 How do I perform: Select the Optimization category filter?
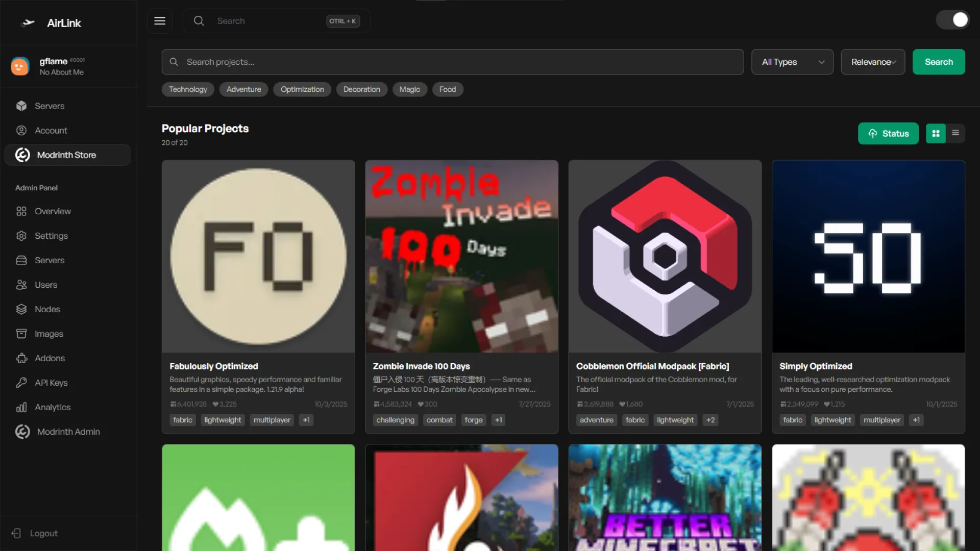[302, 89]
